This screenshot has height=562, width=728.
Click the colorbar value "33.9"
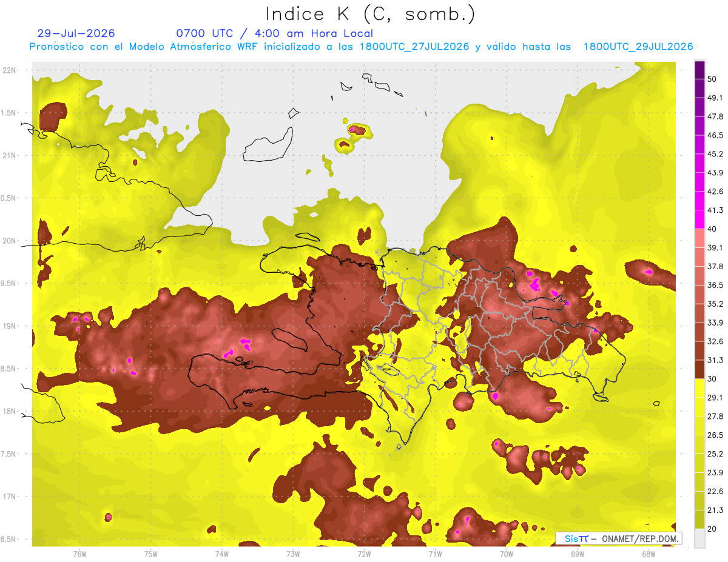pyautogui.click(x=715, y=323)
